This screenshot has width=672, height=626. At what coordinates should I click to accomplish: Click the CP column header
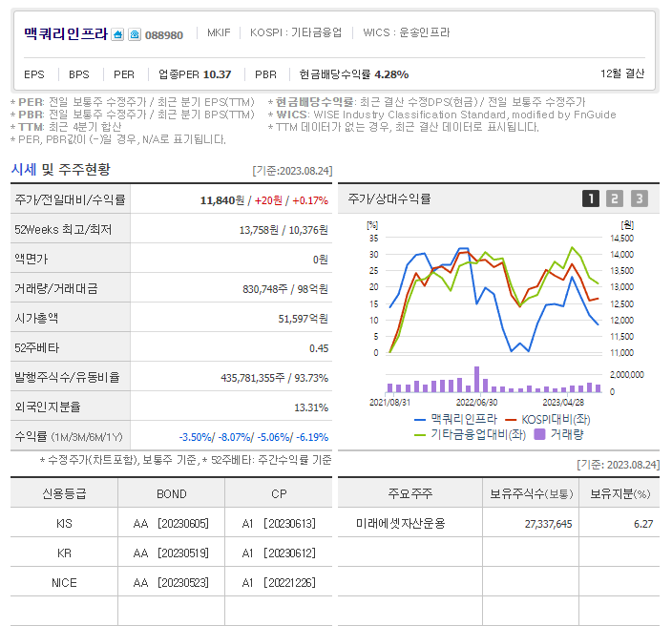279,494
